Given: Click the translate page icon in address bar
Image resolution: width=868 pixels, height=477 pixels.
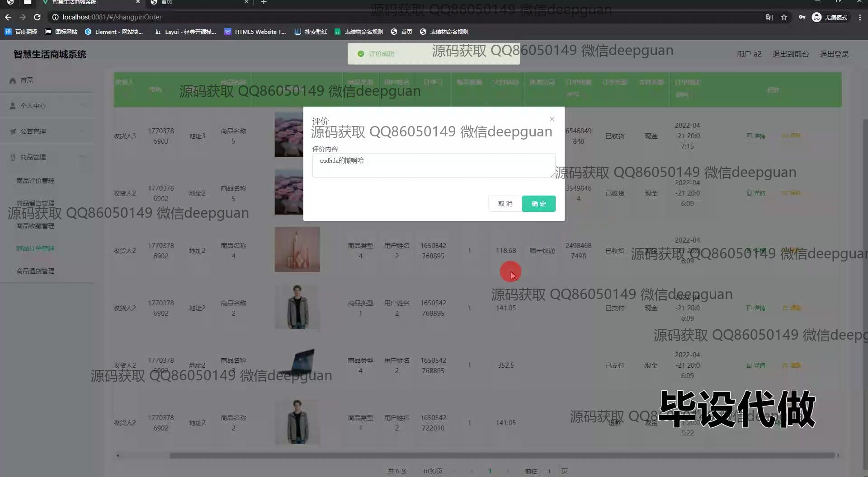Looking at the screenshot, I should click(x=769, y=17).
